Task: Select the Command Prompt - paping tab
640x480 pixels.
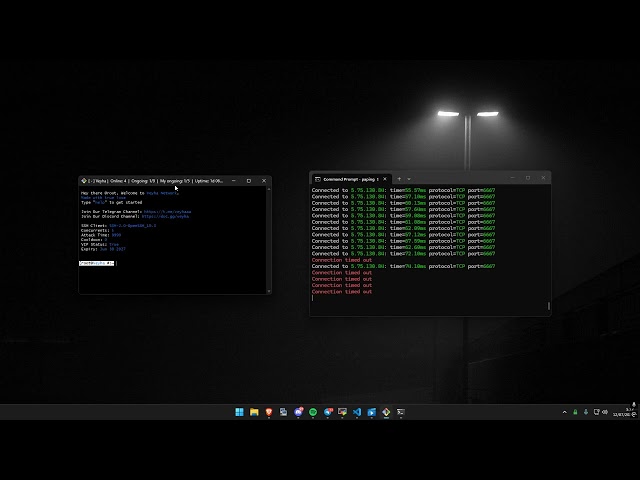Action: tap(351, 179)
